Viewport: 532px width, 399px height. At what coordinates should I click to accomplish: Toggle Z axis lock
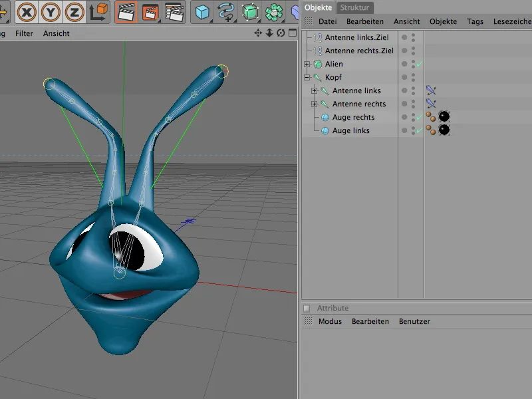[x=74, y=12]
